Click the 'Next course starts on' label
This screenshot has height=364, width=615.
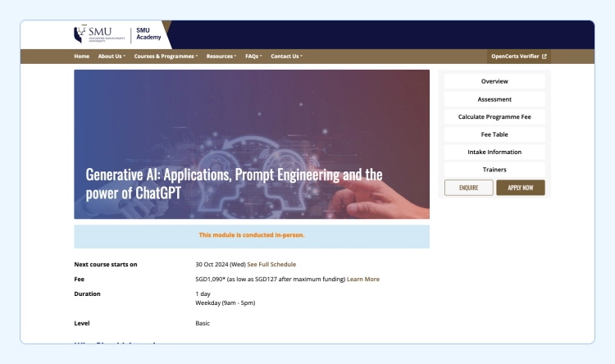click(106, 264)
